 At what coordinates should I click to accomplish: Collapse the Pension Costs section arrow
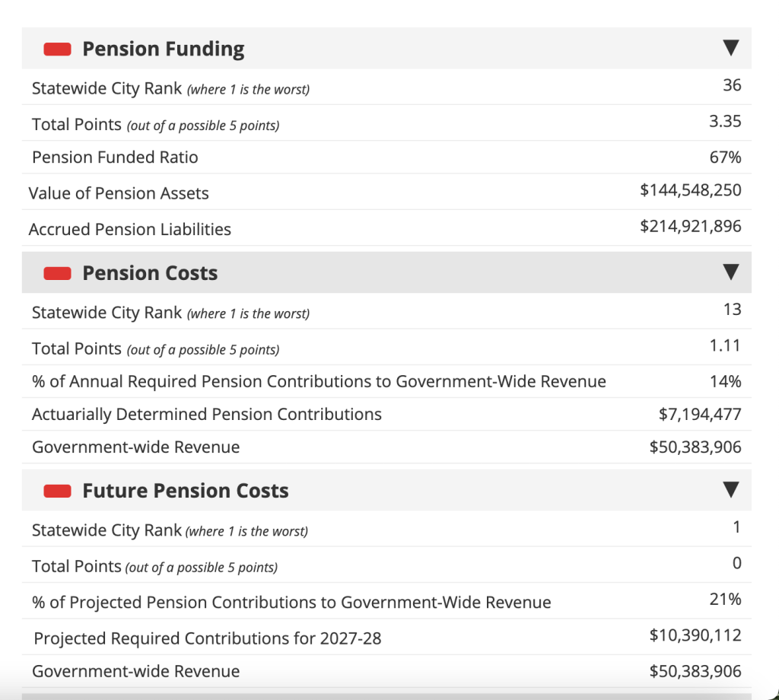tap(730, 272)
